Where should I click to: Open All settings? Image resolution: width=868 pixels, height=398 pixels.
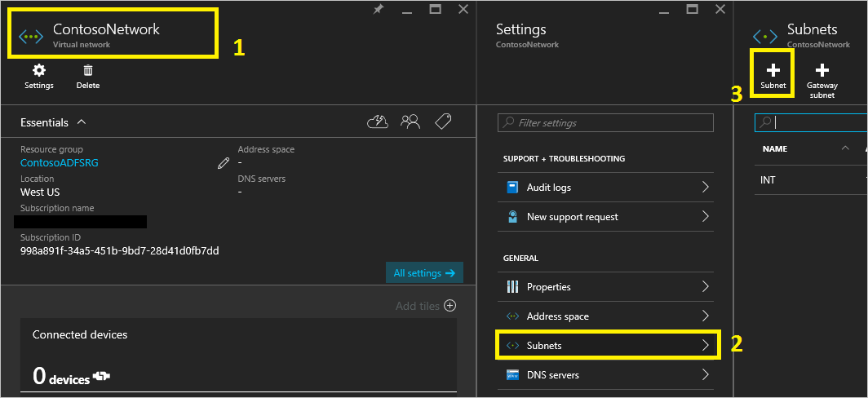click(424, 273)
